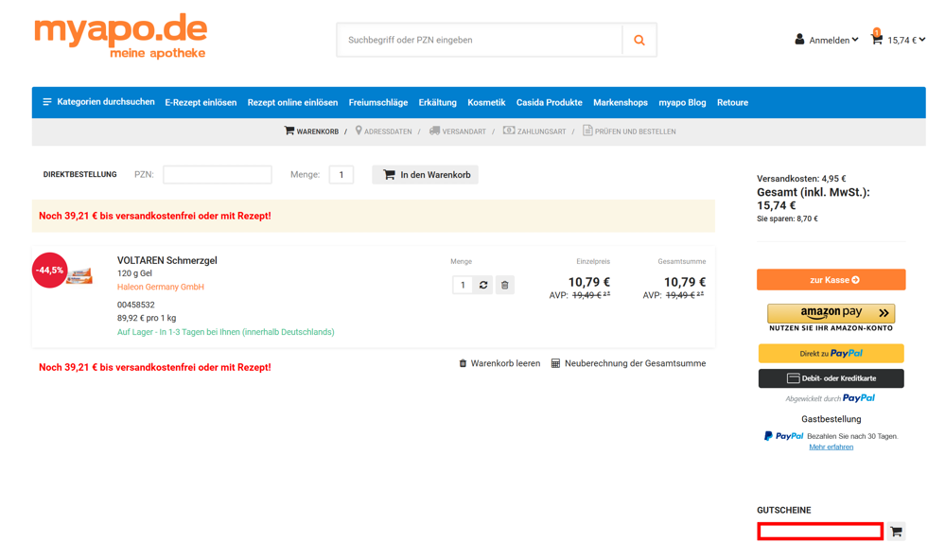Click Debit- oder Kreditkarte button

831,378
